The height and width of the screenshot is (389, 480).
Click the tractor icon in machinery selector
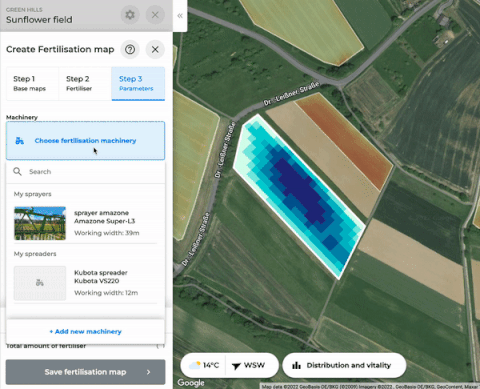[20, 141]
